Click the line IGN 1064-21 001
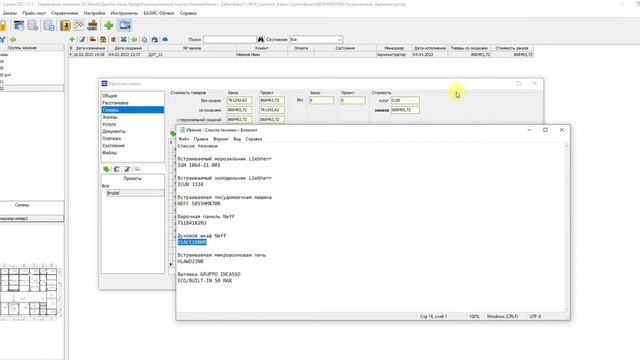The height and width of the screenshot is (360, 640). click(x=199, y=165)
